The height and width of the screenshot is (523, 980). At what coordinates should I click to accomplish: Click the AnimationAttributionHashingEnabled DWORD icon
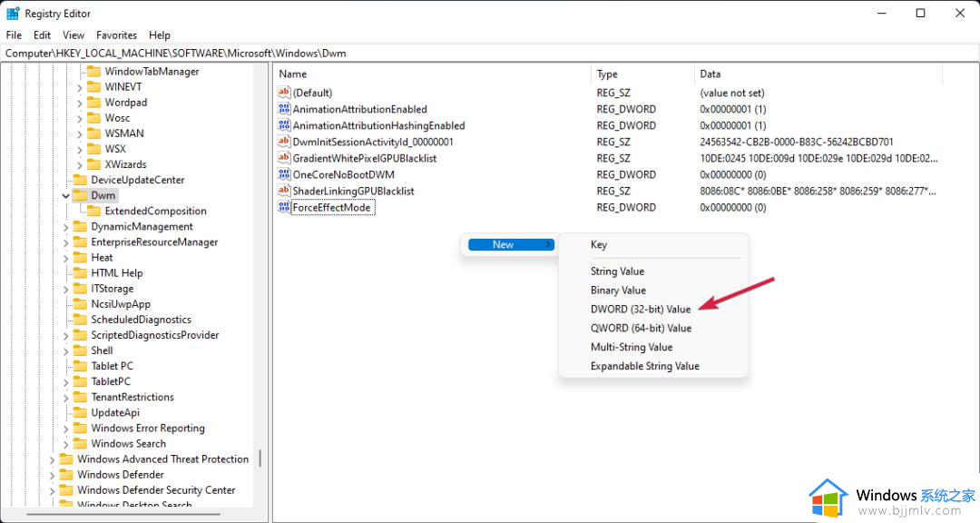pos(284,125)
